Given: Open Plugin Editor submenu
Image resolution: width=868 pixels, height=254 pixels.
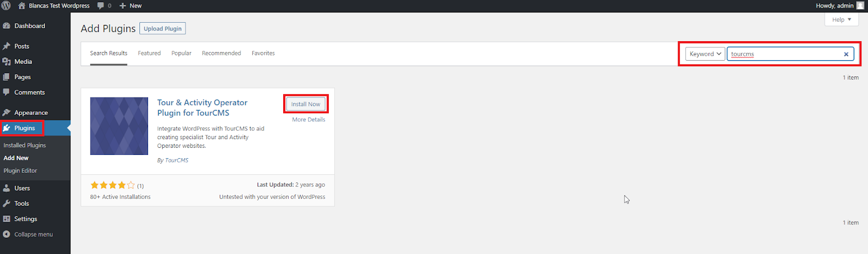Looking at the screenshot, I should (21, 171).
